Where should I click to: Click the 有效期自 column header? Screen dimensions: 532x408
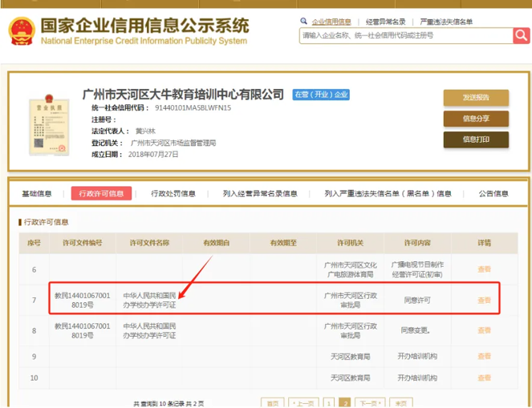[x=216, y=243]
